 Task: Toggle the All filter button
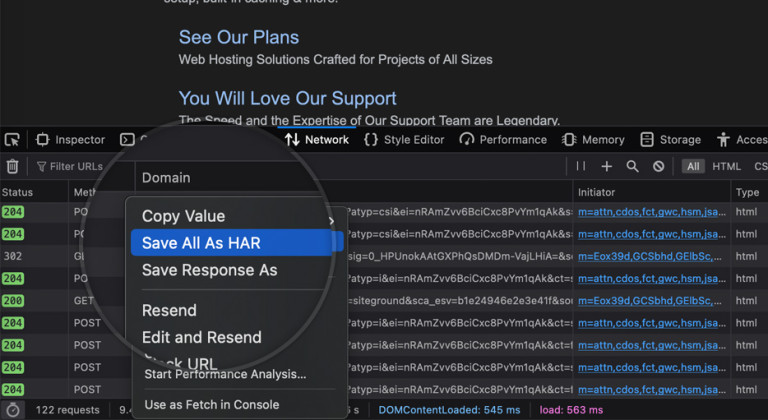click(693, 167)
